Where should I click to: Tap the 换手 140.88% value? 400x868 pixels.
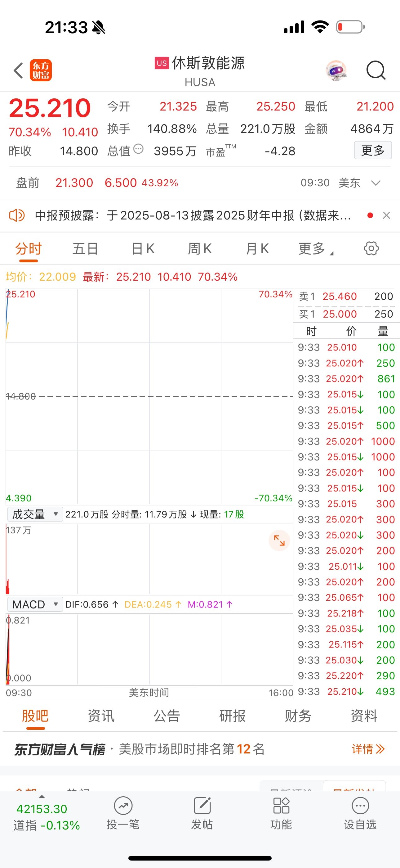172,129
